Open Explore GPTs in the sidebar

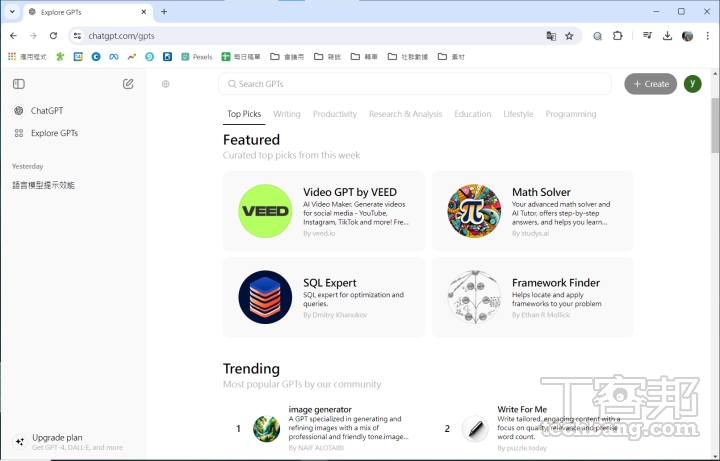tap(54, 133)
